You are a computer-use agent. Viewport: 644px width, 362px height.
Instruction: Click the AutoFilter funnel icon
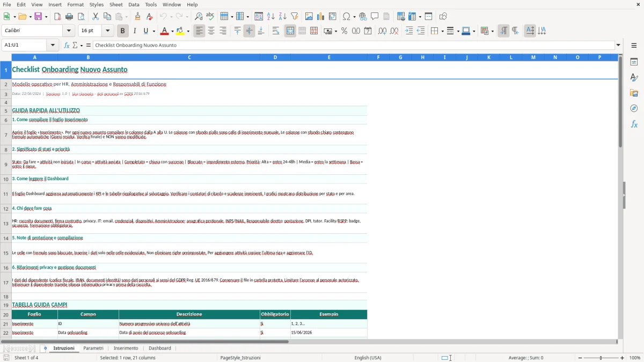295,17
